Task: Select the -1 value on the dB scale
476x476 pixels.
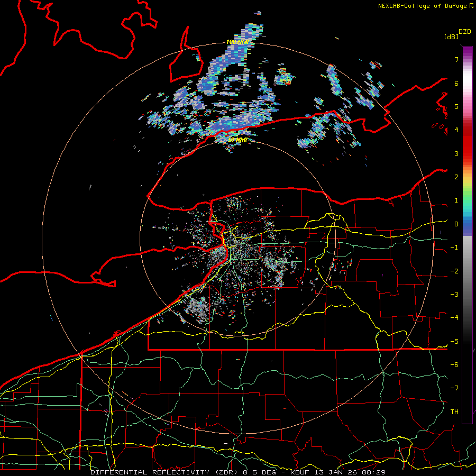Action: point(454,248)
